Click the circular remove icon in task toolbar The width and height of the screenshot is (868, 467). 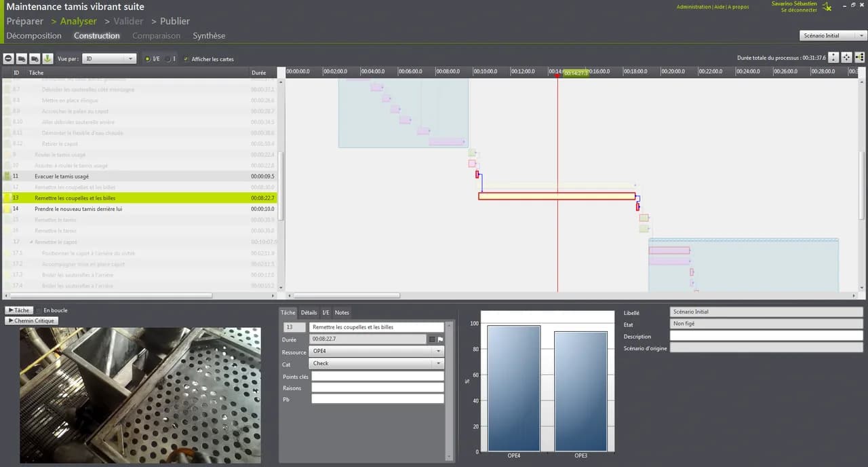click(9, 58)
